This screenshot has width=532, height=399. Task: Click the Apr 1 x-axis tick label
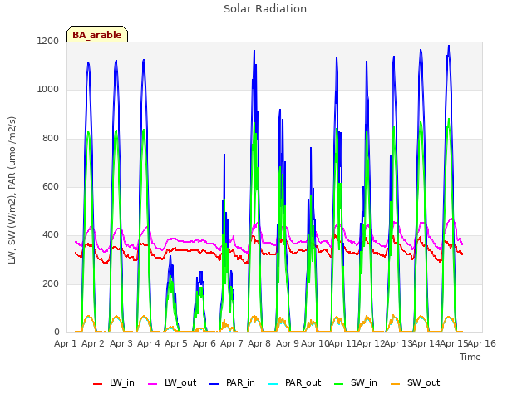(x=65, y=343)
